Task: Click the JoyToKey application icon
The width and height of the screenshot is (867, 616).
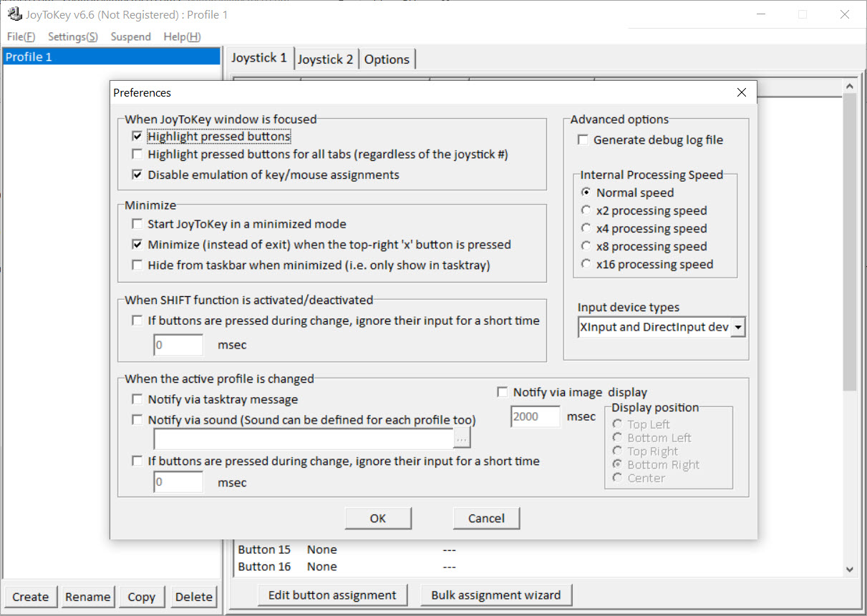Action: tap(14, 12)
